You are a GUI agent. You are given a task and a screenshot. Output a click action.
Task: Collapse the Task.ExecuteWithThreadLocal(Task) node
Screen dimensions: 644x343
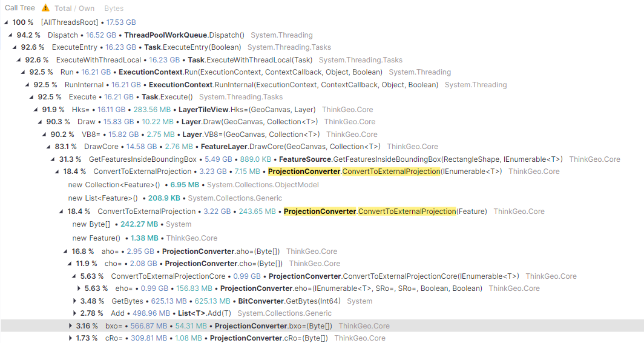point(19,60)
